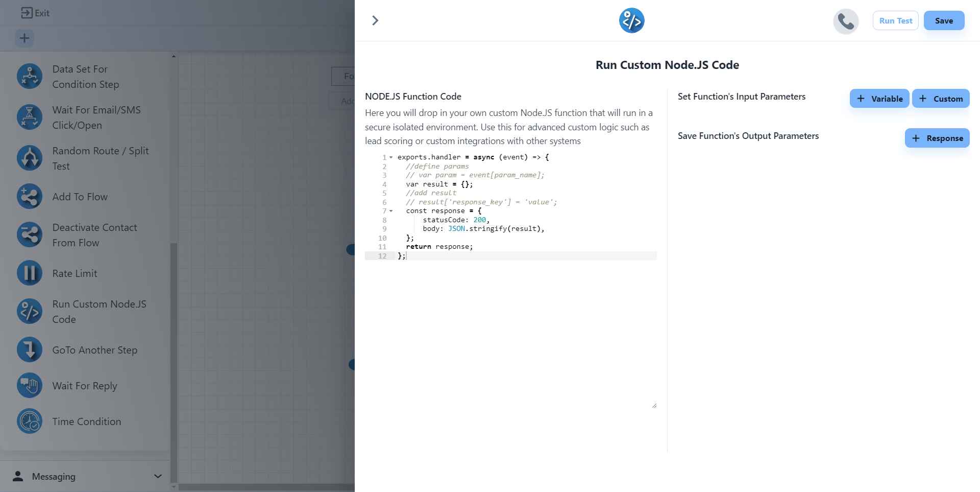This screenshot has height=492, width=980.
Task: Click the 'GoTo Another Step' label
Action: point(94,350)
